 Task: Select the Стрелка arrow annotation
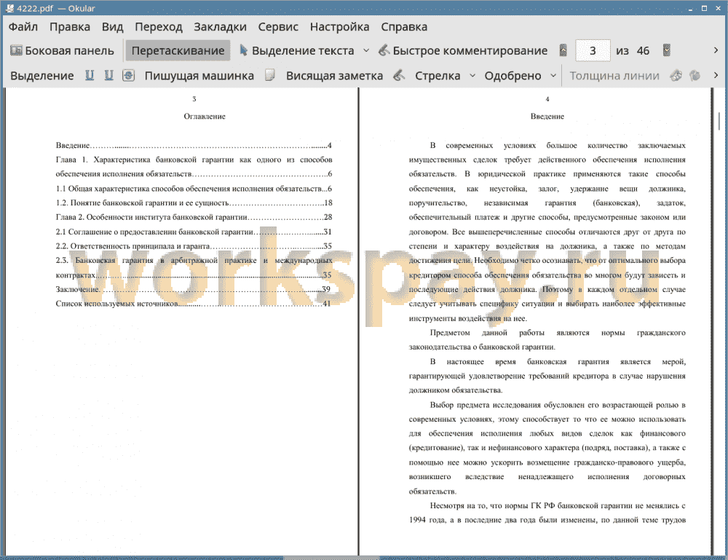(438, 76)
